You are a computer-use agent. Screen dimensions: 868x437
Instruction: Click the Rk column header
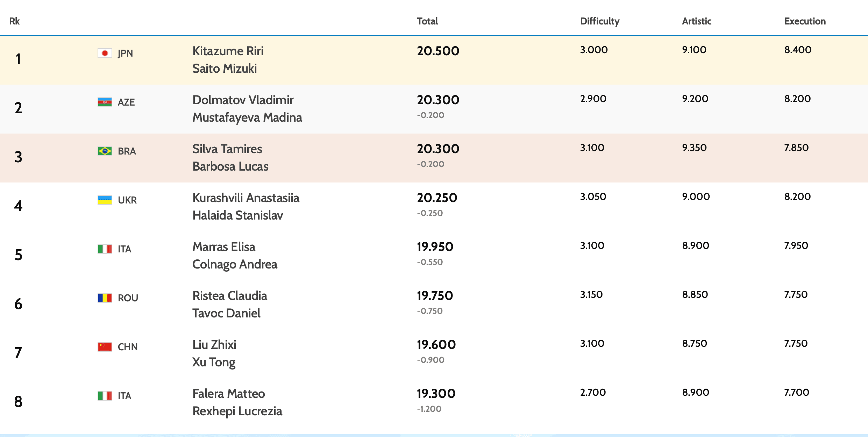[14, 21]
